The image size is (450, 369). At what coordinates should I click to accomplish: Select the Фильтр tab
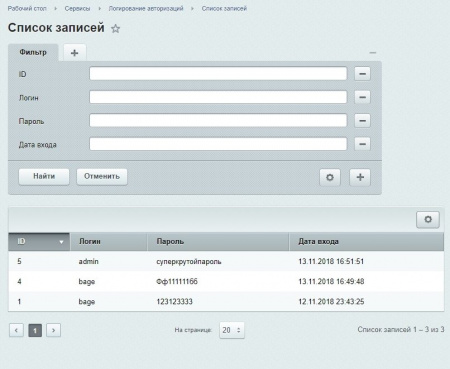(x=33, y=52)
